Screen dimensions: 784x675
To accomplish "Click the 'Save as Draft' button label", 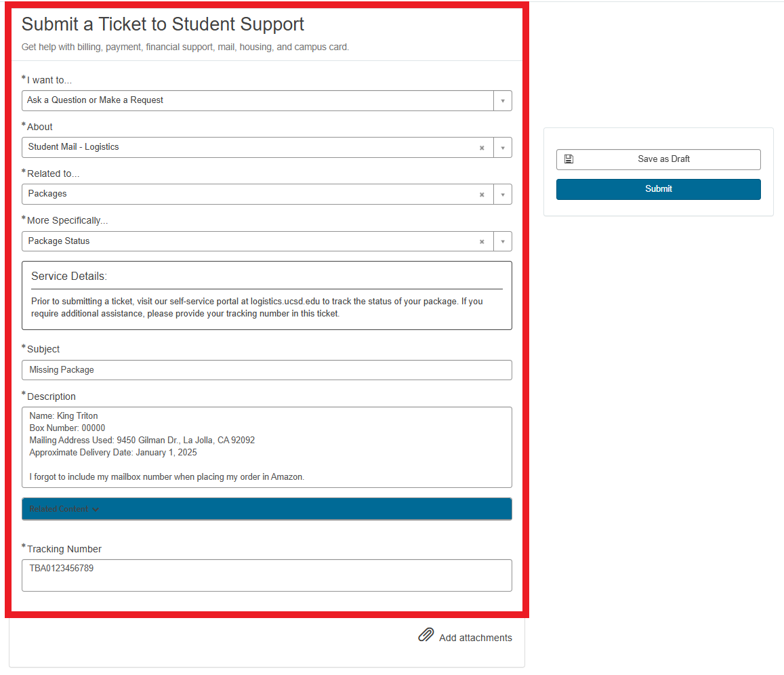I will [663, 159].
